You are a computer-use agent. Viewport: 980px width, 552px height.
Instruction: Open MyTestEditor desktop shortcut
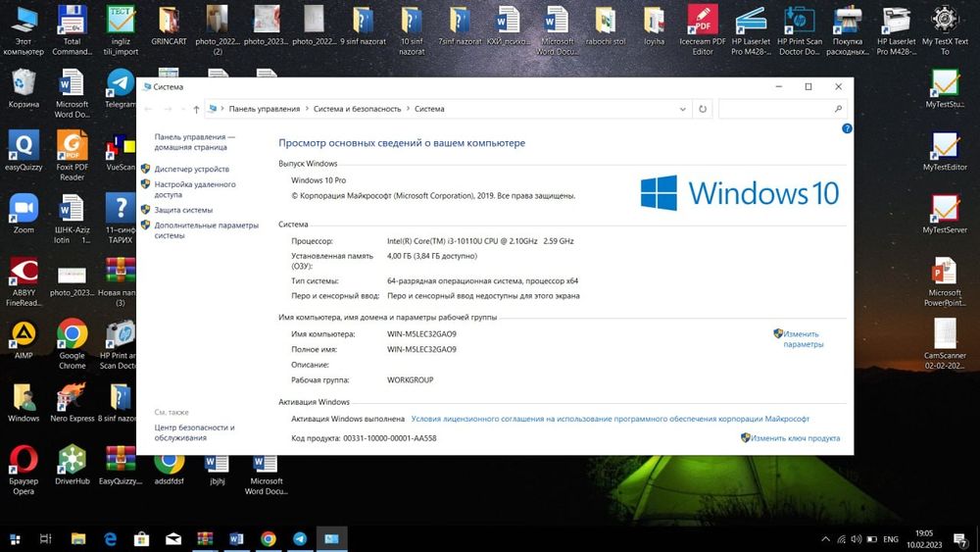pyautogui.click(x=945, y=151)
